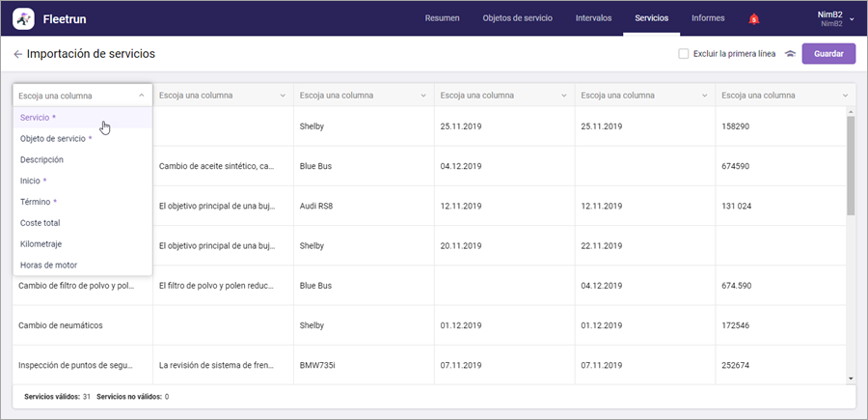This screenshot has width=868, height=420.
Task: Click the table's vertical scrollbar thumb
Action: click(850, 164)
